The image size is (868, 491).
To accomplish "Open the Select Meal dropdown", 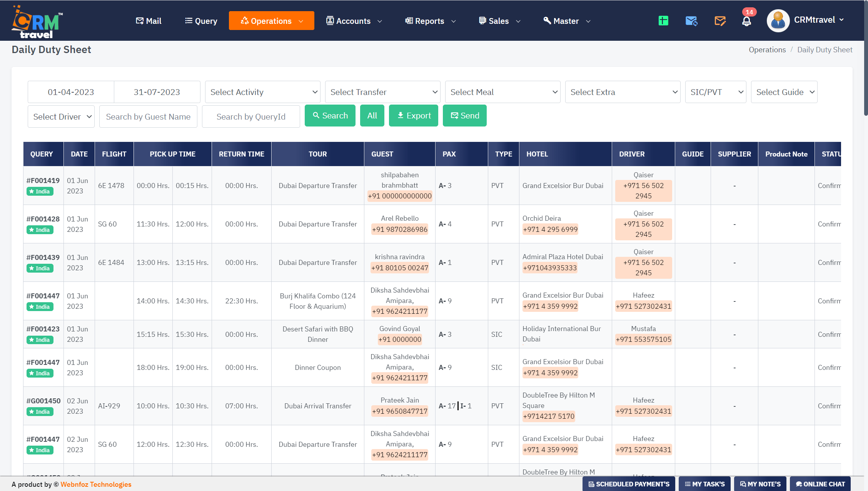I will [503, 92].
